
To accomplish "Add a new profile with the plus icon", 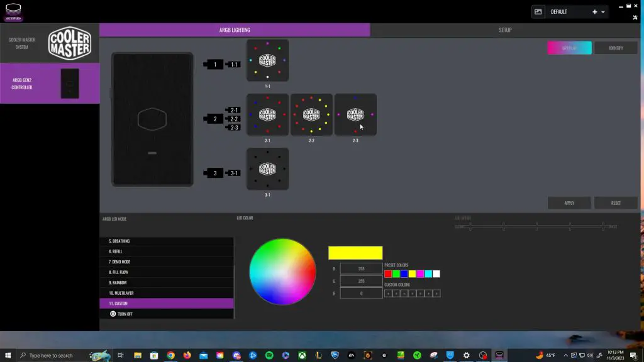I will (594, 11).
